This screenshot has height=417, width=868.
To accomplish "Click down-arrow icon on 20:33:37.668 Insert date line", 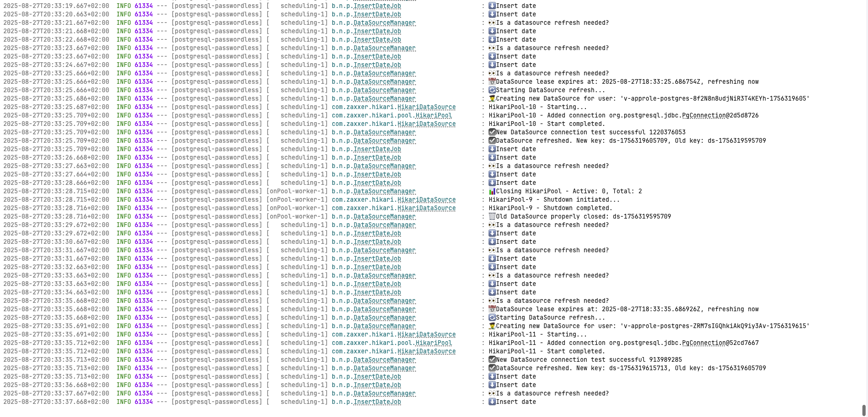I will 492,402.
